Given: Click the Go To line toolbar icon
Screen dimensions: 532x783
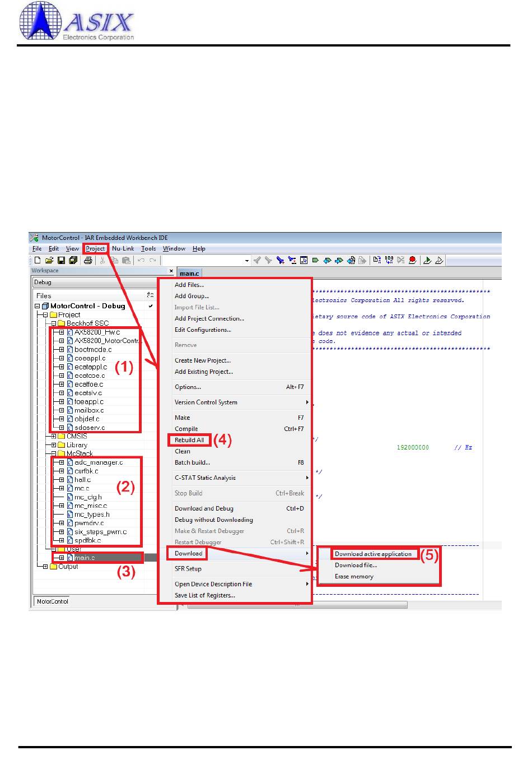Looking at the screenshot, I should (304, 260).
